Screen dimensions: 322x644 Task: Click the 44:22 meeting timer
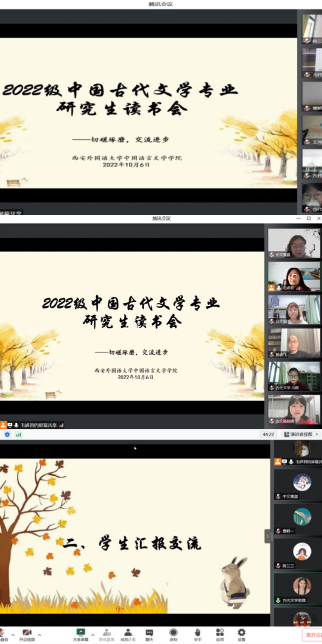click(268, 434)
